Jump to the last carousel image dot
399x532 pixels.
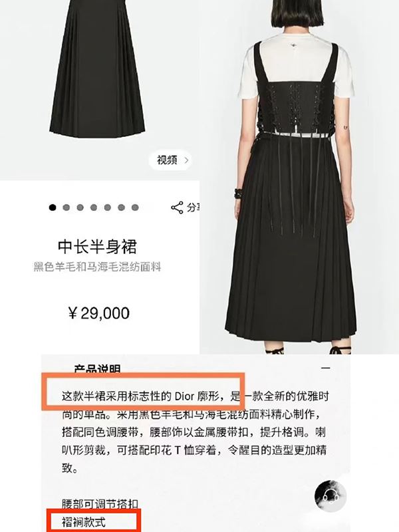coord(135,207)
